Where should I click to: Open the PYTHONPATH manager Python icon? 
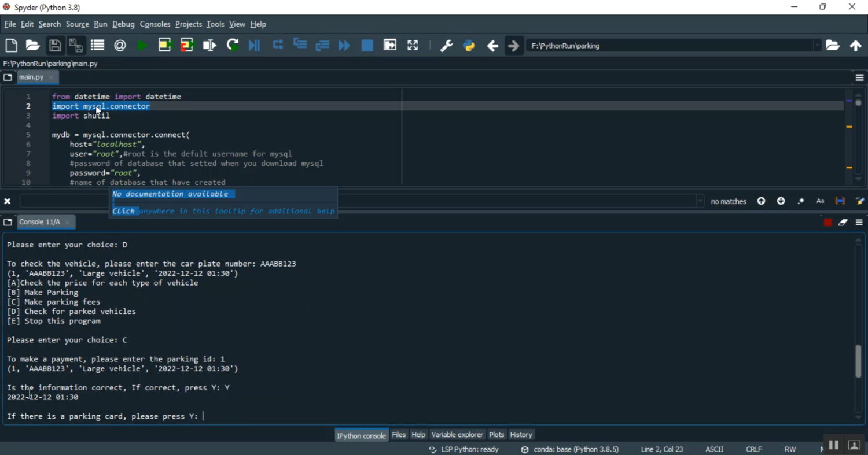(469, 46)
